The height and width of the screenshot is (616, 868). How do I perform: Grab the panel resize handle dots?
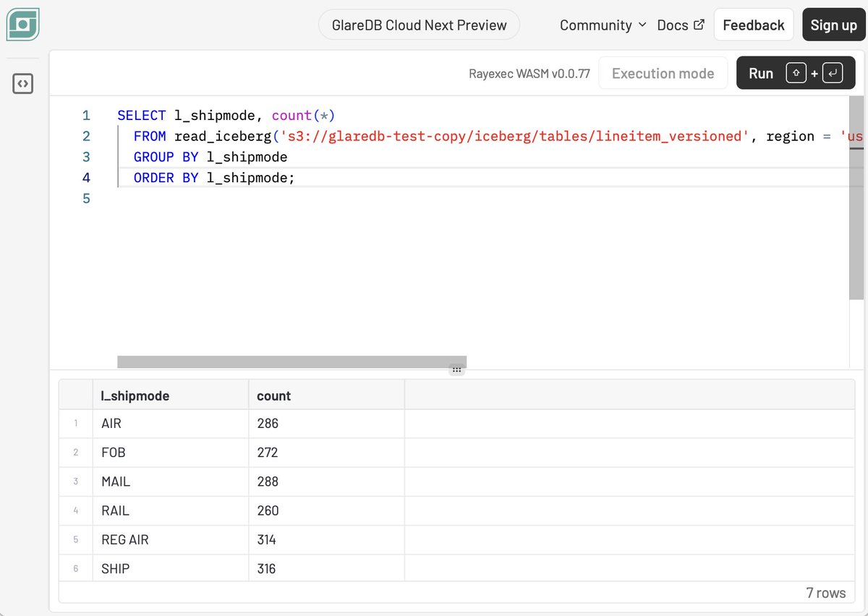click(456, 369)
